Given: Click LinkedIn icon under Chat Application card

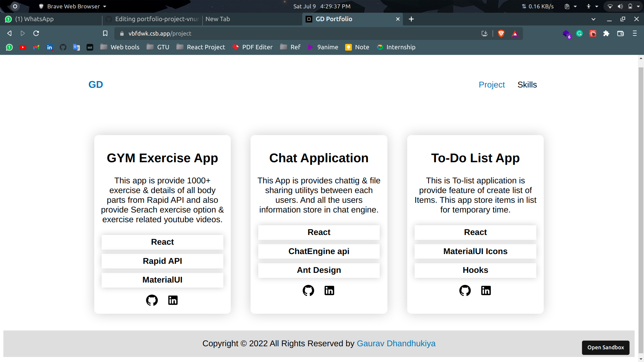Looking at the screenshot, I should pos(329,291).
